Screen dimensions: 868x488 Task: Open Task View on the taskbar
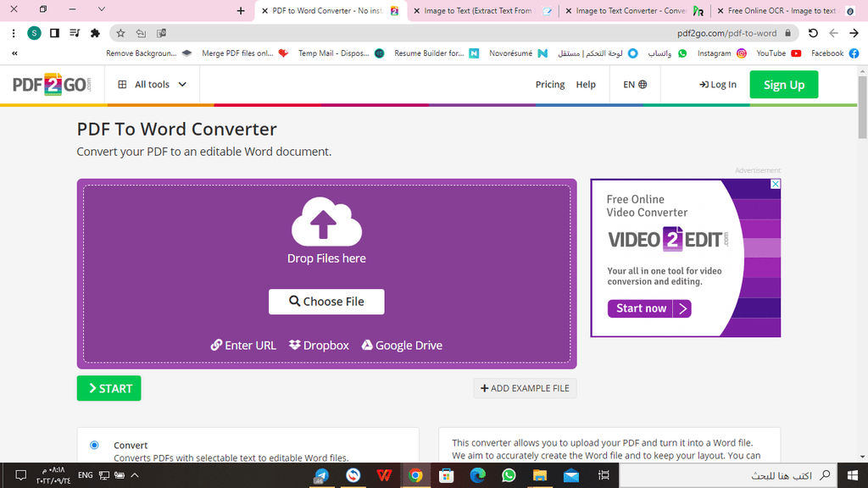(x=604, y=475)
